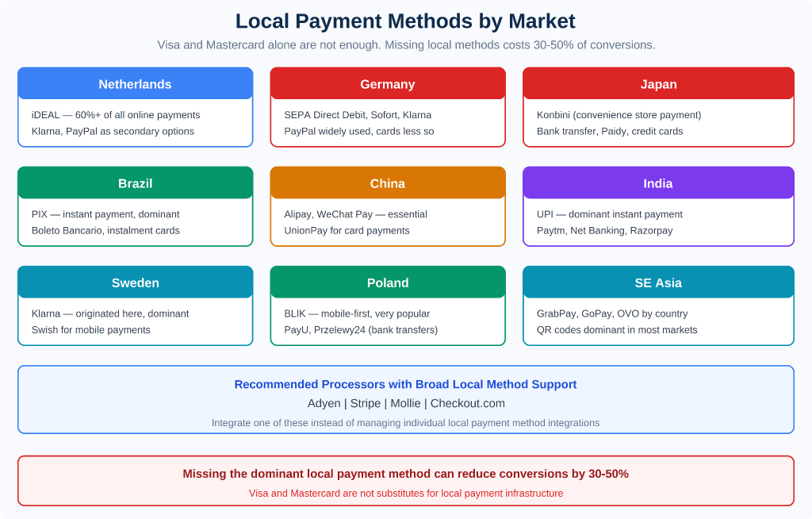812x519 pixels.
Task: Click 'Recommended Processors with Broad Local Method Support' heading
Action: [405, 384]
